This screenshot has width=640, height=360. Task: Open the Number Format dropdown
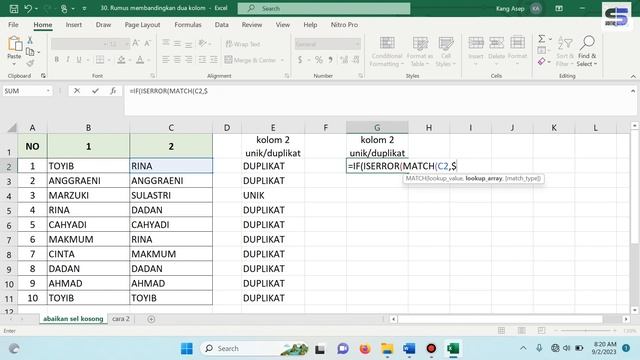click(358, 44)
